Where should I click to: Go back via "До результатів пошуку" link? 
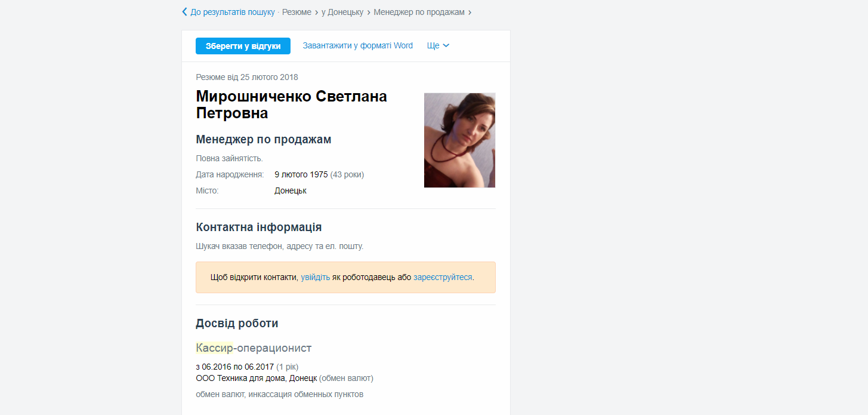point(233,12)
